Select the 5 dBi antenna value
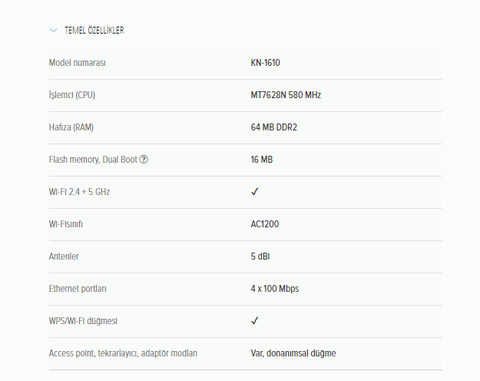The height and width of the screenshot is (381, 480). click(260, 256)
